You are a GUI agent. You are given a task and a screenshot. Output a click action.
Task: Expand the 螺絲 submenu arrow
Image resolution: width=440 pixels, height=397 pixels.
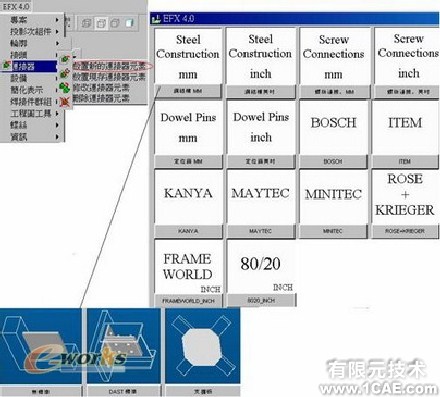point(58,125)
